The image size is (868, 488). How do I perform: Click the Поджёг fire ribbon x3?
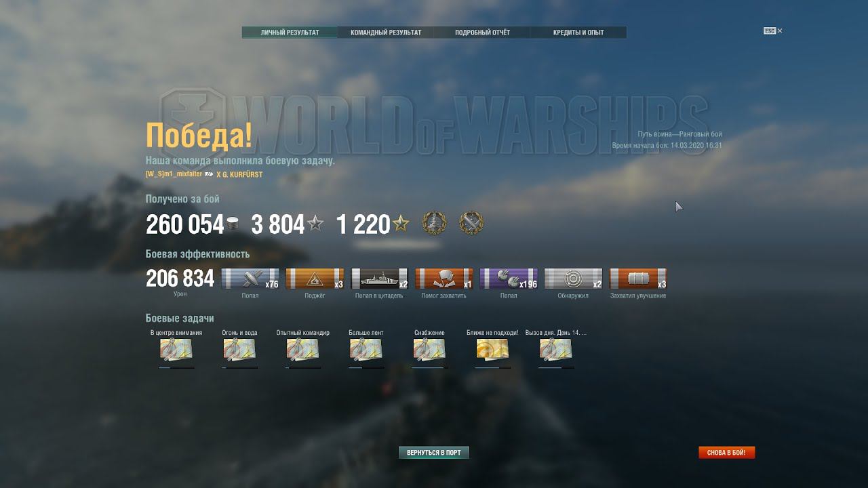(x=315, y=279)
